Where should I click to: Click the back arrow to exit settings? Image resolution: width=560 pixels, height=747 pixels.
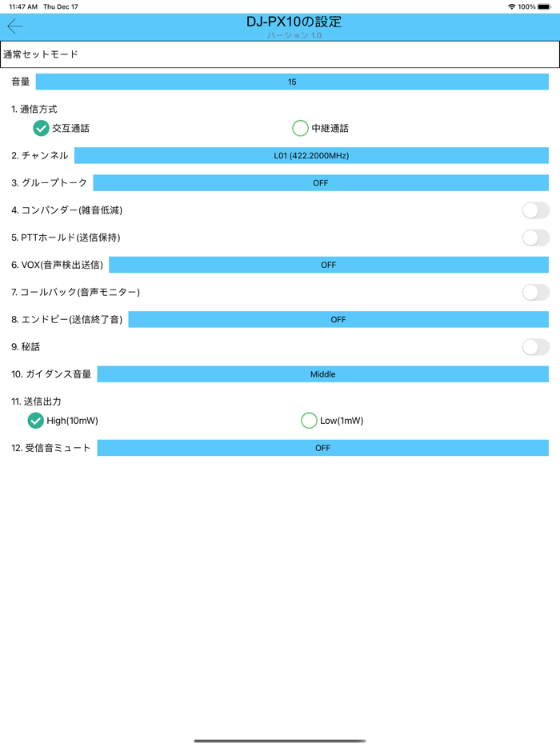point(14,26)
